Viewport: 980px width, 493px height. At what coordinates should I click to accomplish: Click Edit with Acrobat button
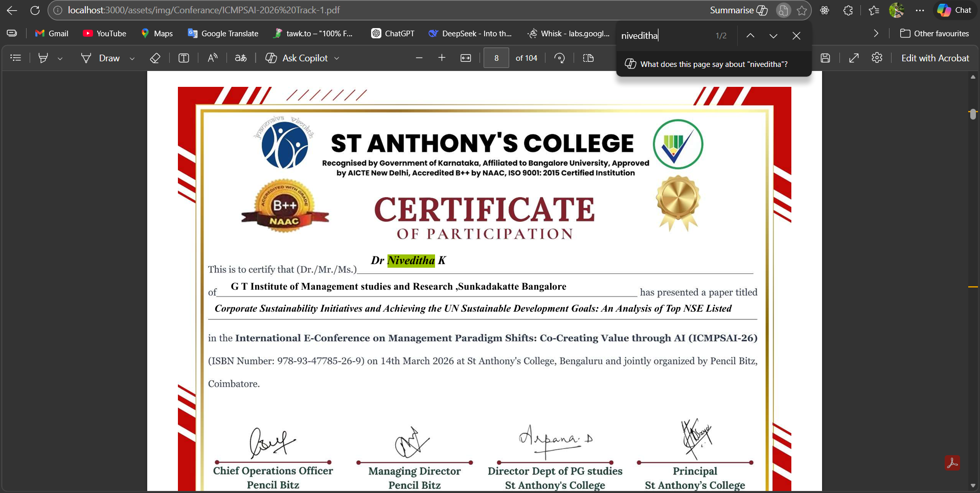pyautogui.click(x=935, y=58)
